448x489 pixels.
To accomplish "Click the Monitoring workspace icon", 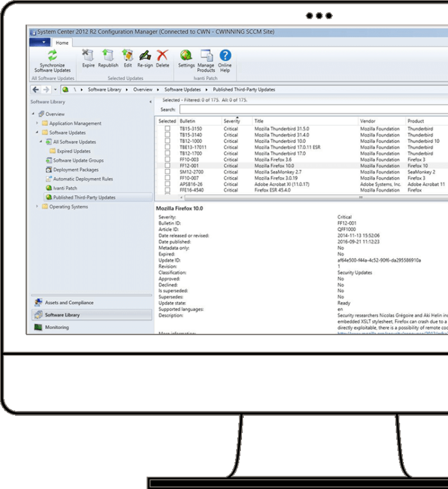I will 38,327.
